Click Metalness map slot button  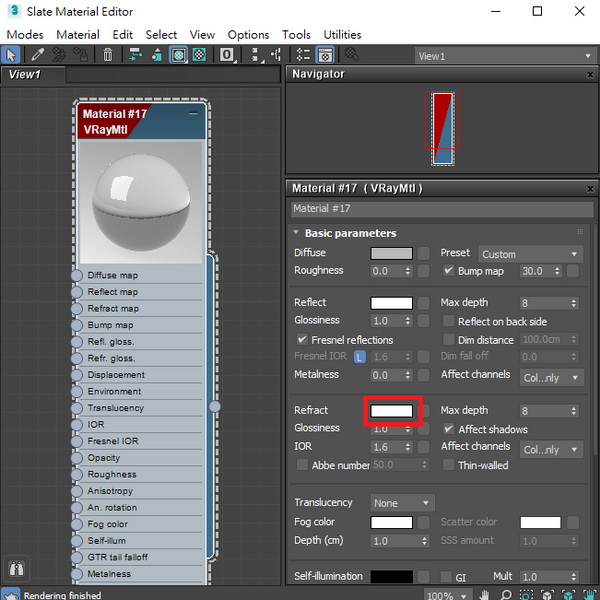423,375
